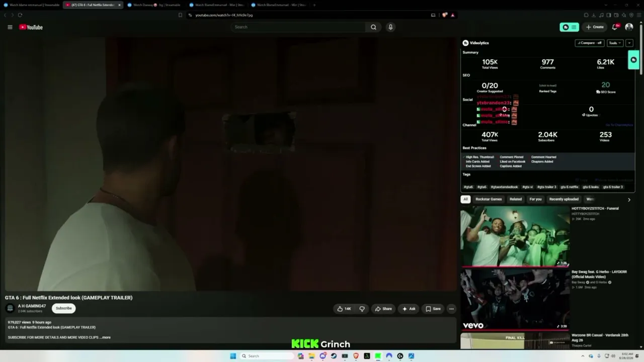Screen dimensions: 644x362
Task: Select the For you filter chip
Action: (535, 199)
